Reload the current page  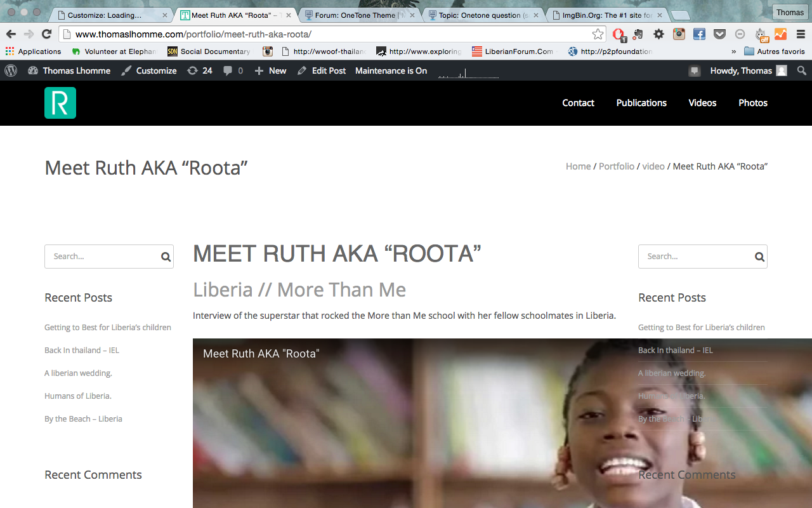46,34
